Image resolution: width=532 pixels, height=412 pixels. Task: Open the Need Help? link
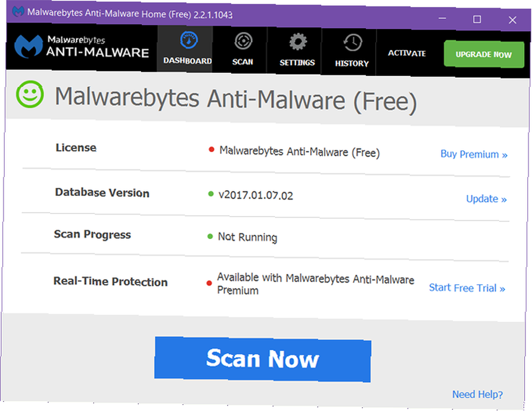[x=477, y=394]
